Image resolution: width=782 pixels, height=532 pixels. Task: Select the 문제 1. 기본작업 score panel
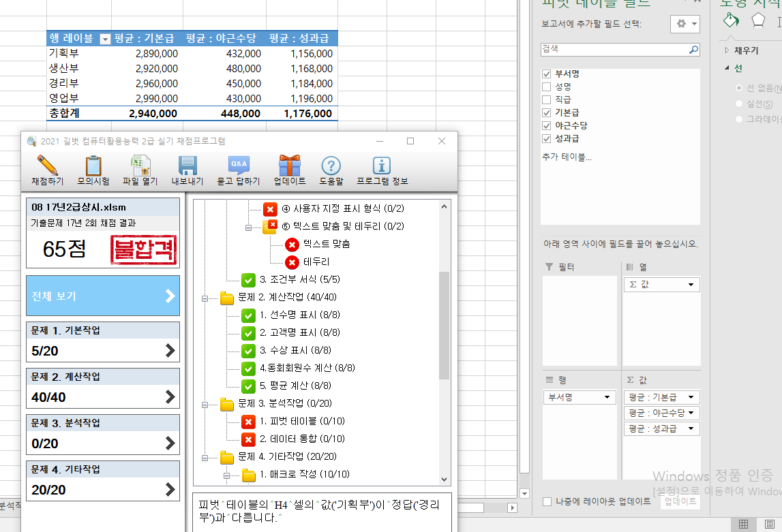point(103,341)
